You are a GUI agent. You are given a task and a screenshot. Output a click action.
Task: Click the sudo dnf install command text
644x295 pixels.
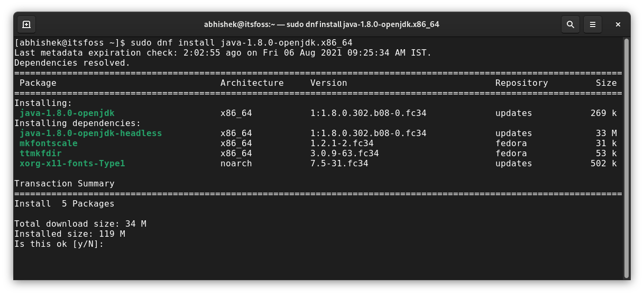point(242,43)
